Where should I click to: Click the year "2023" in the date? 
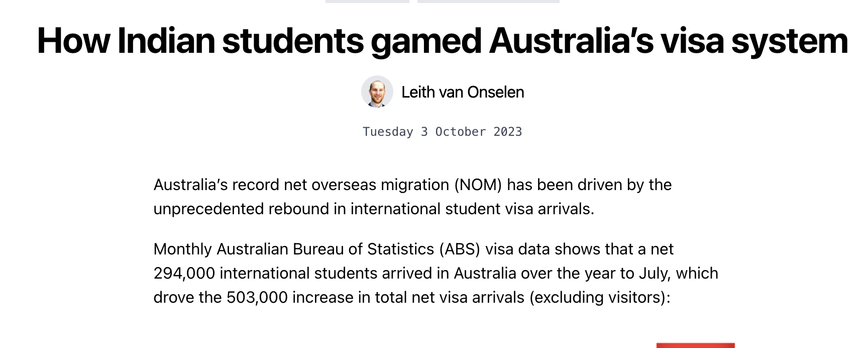[507, 132]
